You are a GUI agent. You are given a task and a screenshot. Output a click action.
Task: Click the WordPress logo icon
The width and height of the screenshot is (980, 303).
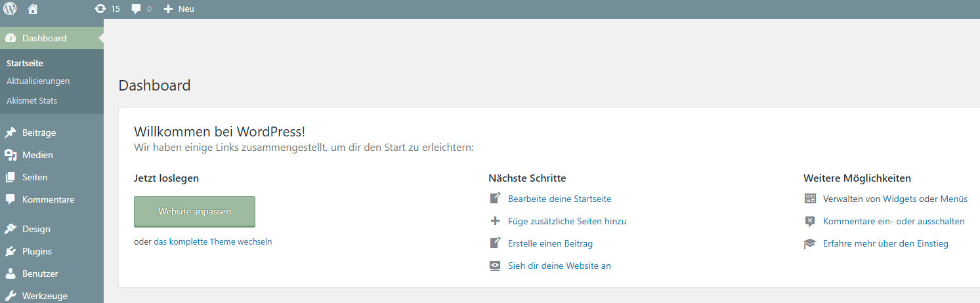(x=11, y=9)
